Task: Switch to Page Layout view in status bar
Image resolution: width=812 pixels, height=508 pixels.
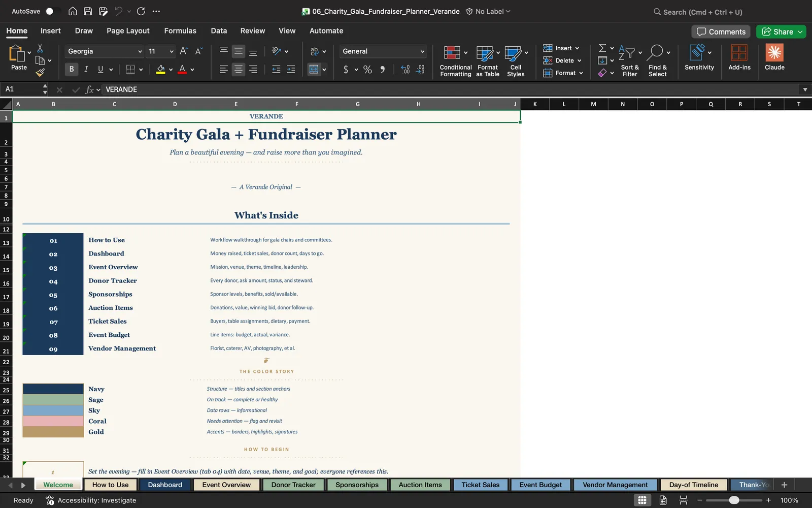Action: coord(663,500)
